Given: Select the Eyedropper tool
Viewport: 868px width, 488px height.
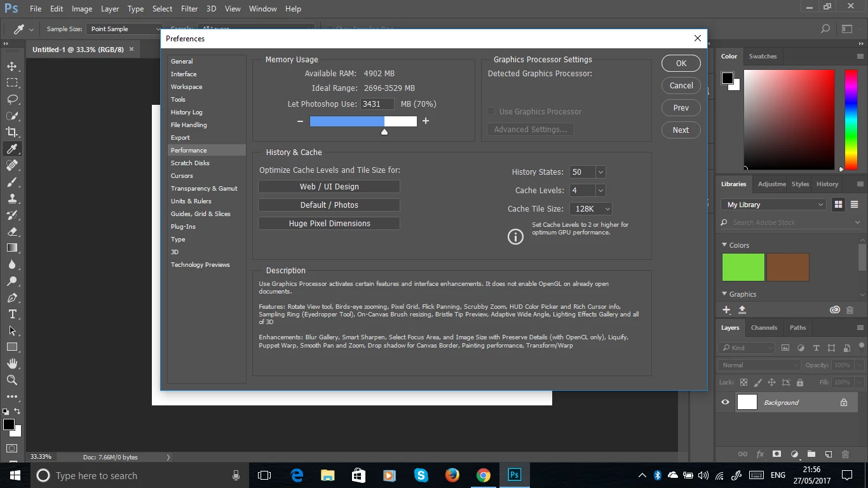Looking at the screenshot, I should coord(12,149).
